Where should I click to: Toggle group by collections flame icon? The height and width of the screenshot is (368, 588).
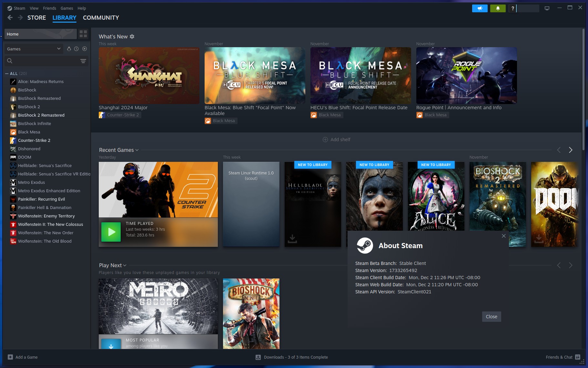[x=69, y=49]
